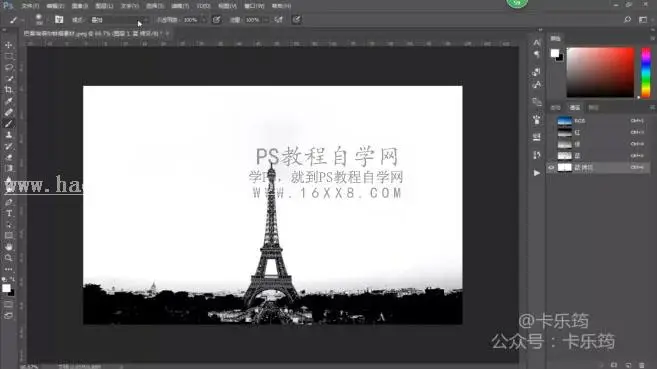Open the Layer menu
The height and width of the screenshot is (369, 657).
click(104, 6)
